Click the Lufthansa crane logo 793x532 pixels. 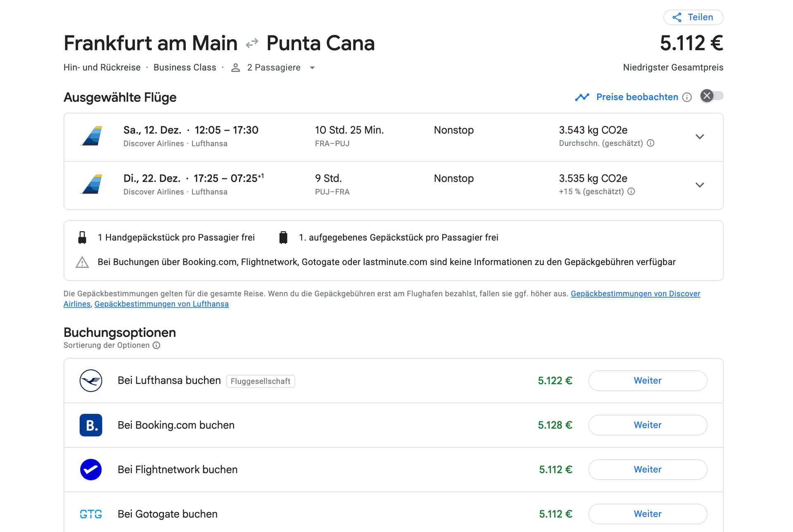[x=91, y=381]
